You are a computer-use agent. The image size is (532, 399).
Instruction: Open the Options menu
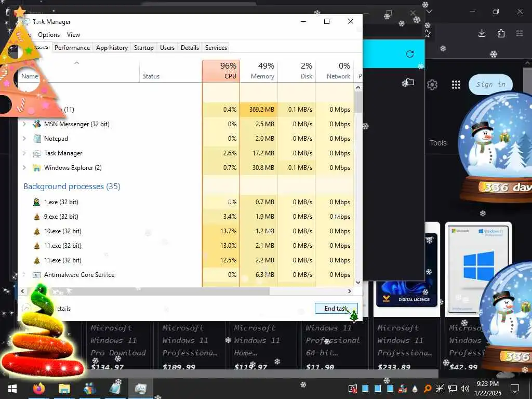(49, 35)
